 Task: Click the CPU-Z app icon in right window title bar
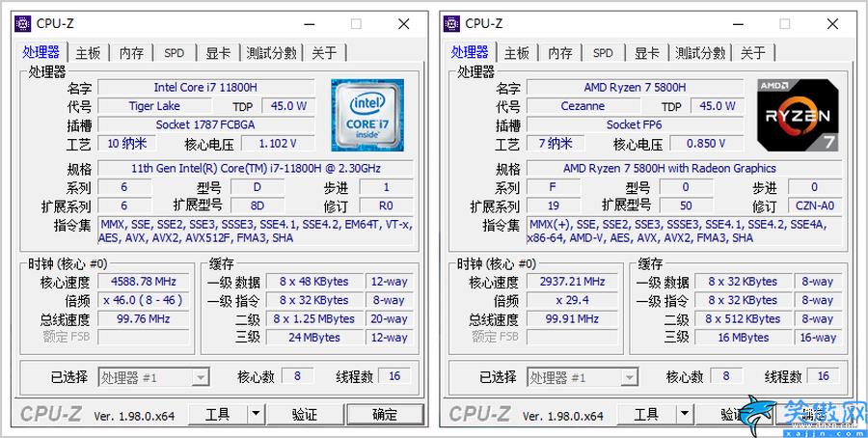coord(451,24)
